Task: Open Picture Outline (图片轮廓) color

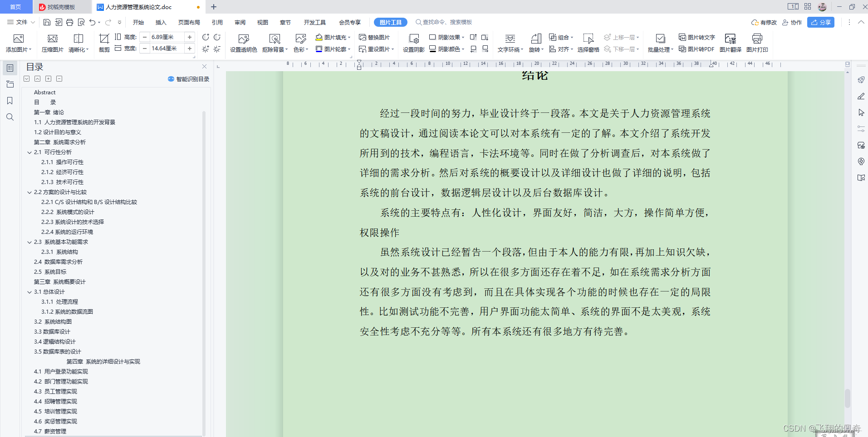Action: click(x=333, y=49)
